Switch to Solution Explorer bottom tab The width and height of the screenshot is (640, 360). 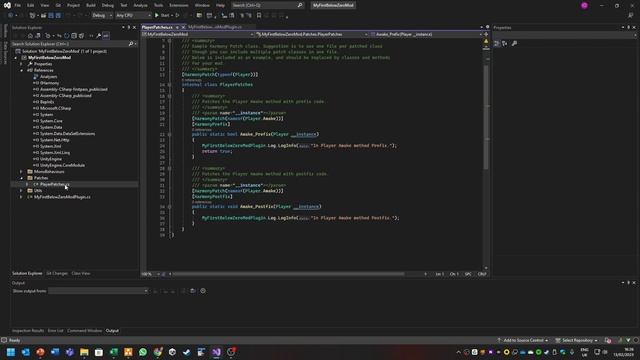coord(27,273)
